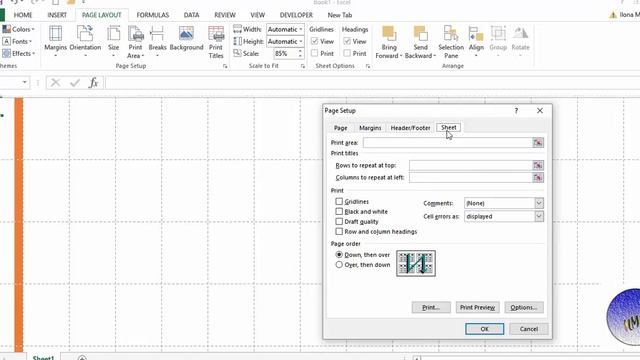
Task: Choose a sheet Background image
Action: pyautogui.click(x=186, y=39)
